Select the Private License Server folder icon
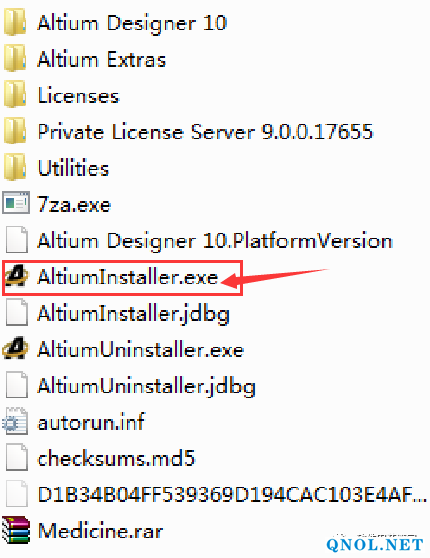 coord(15,132)
